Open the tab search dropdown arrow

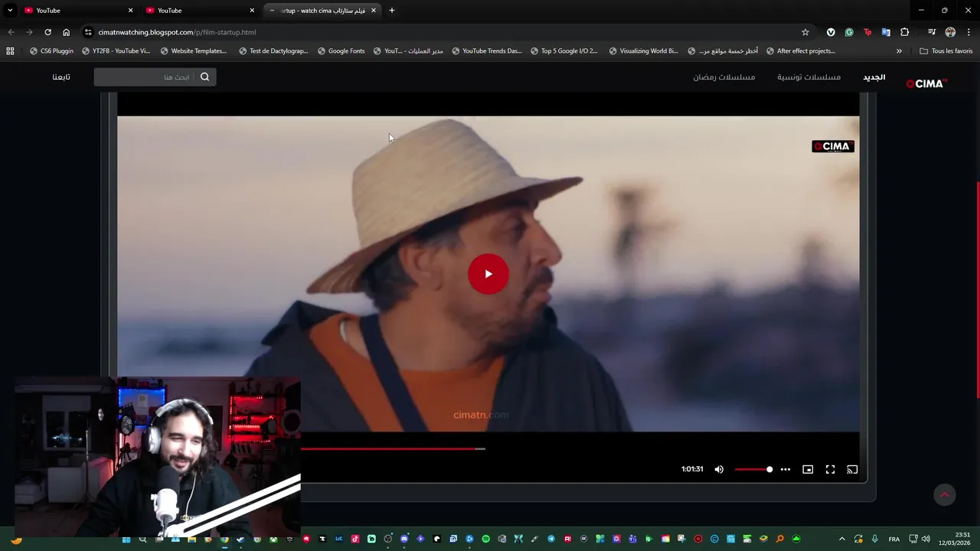pyautogui.click(x=9, y=10)
